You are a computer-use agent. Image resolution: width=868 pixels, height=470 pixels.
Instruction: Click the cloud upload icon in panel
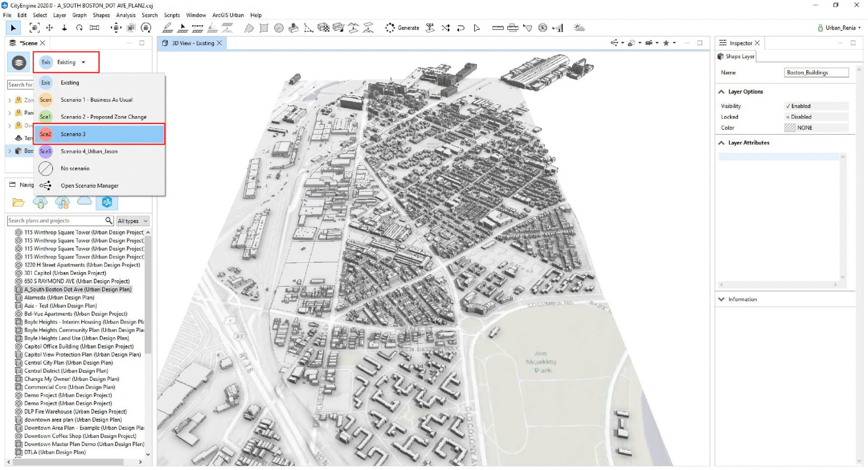84,202
